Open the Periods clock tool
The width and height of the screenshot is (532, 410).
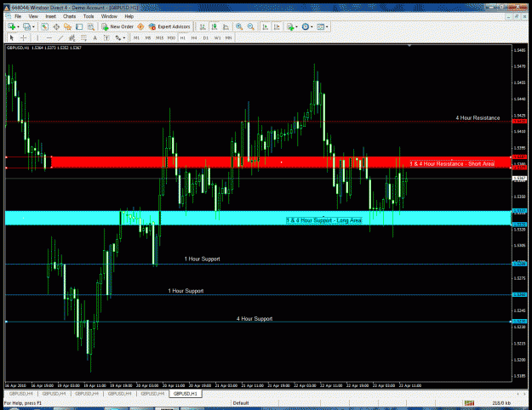click(306, 26)
